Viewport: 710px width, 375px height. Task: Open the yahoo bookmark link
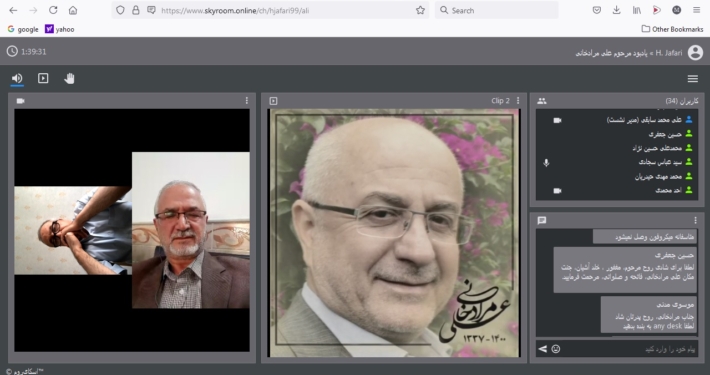coord(60,29)
